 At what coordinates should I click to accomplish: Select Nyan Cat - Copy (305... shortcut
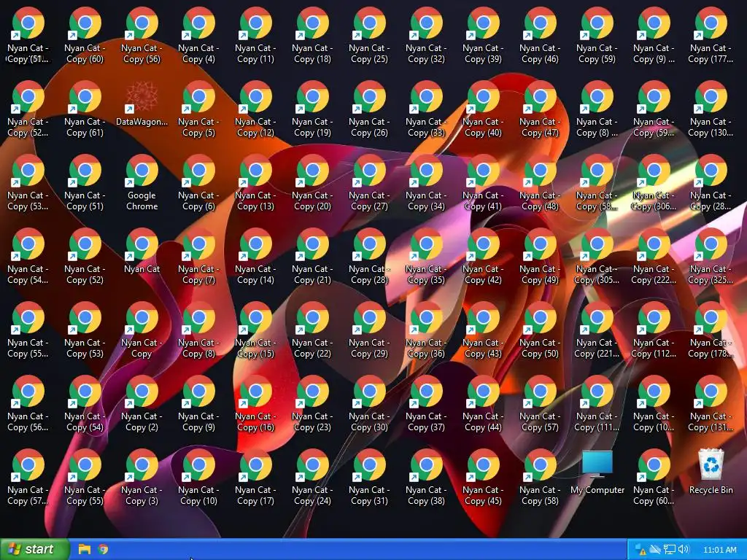click(597, 257)
